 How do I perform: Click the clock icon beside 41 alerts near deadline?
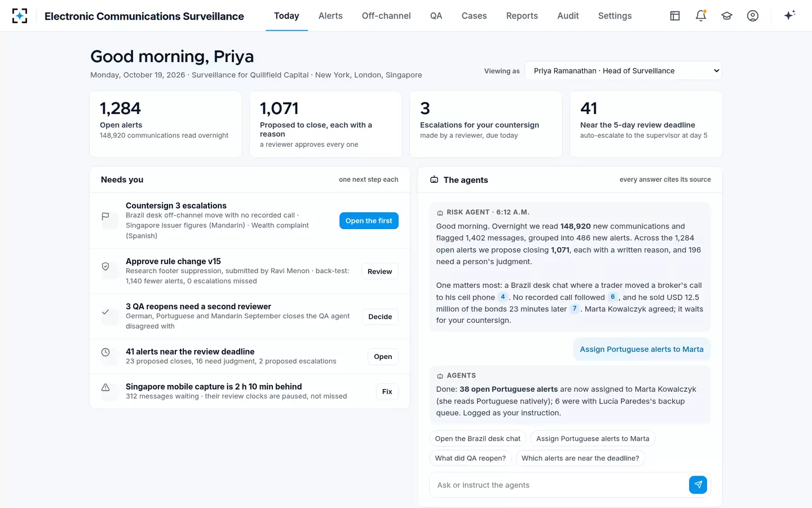105,352
